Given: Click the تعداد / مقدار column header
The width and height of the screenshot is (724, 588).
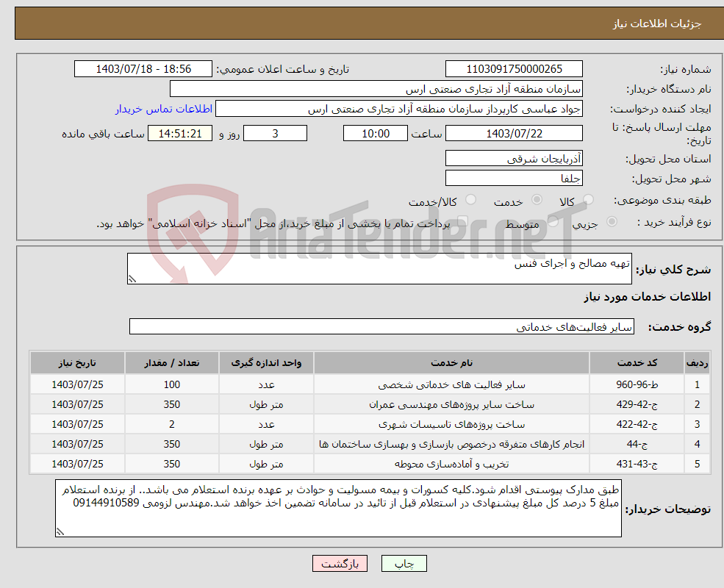Looking at the screenshot, I should 172,363.
